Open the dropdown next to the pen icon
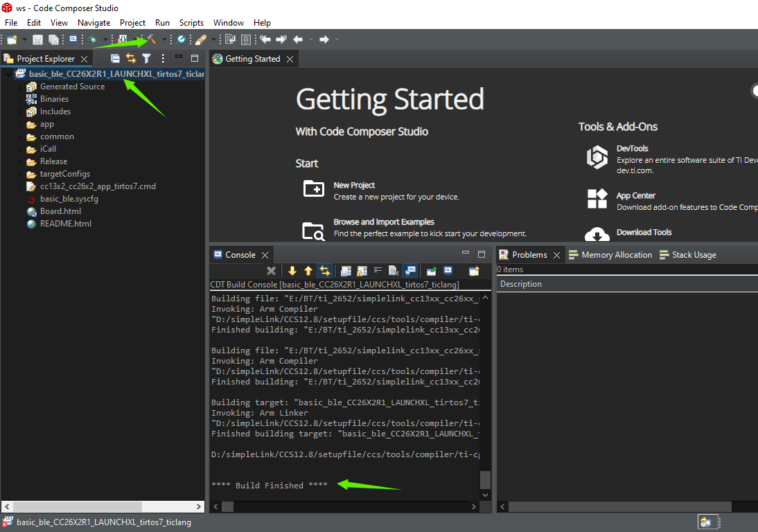 tap(213, 39)
